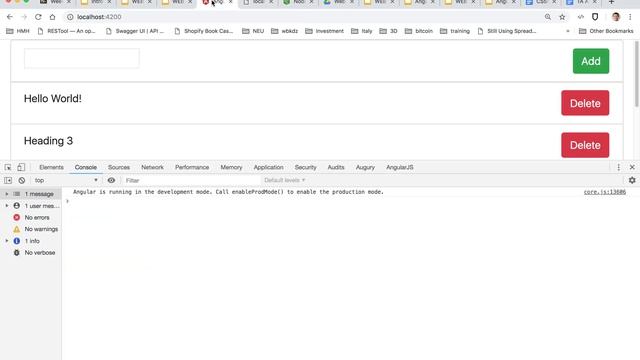Open Chrome three-dot menu
This screenshot has height=360, width=640.
[630, 17]
